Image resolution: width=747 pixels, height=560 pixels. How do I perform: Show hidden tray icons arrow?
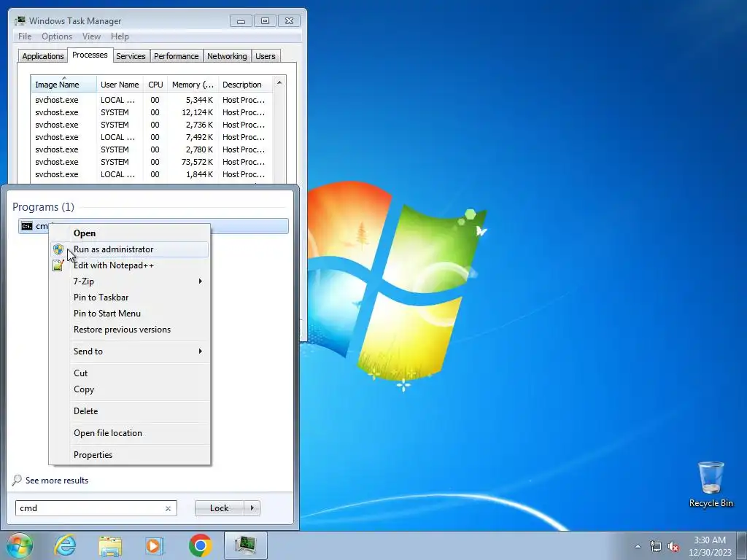(x=638, y=546)
